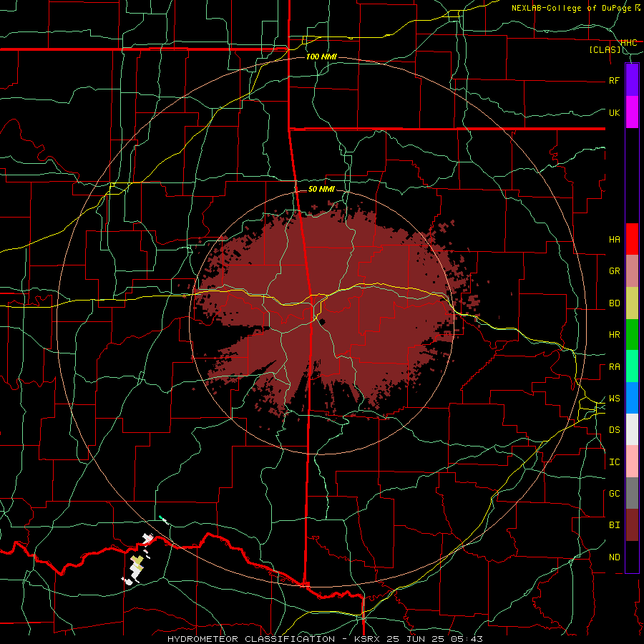Click the RF purple legend color swatch
This screenshot has height=644, width=644.
[631, 80]
